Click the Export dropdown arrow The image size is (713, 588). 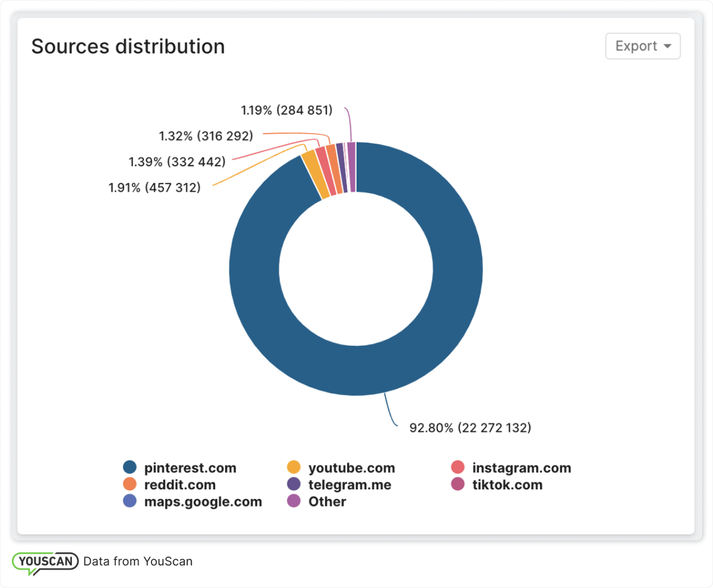point(667,46)
